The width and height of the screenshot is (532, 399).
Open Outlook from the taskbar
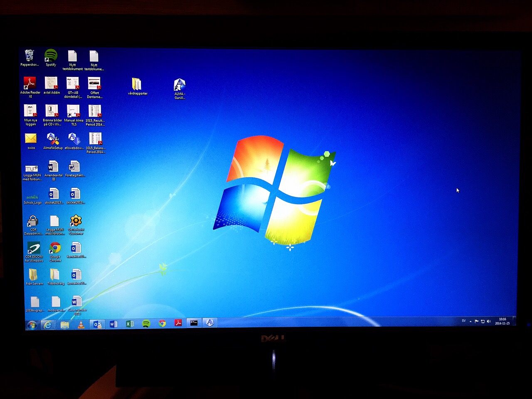tap(97, 324)
